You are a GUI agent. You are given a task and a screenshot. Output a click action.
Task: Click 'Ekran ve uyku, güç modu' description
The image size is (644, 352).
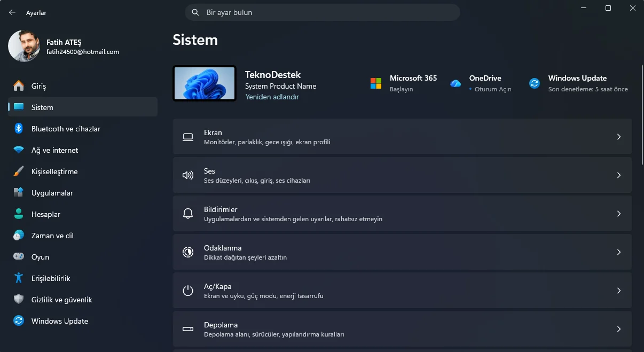pos(264,296)
